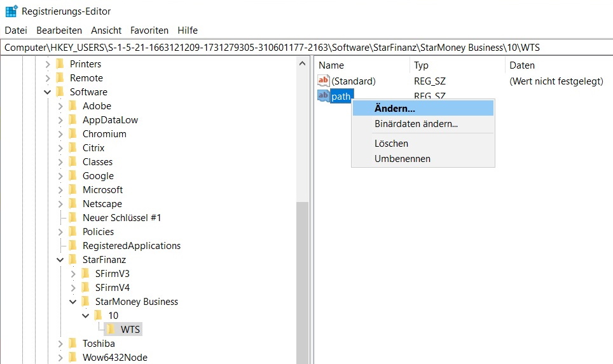Click the Daten column header

(559, 65)
